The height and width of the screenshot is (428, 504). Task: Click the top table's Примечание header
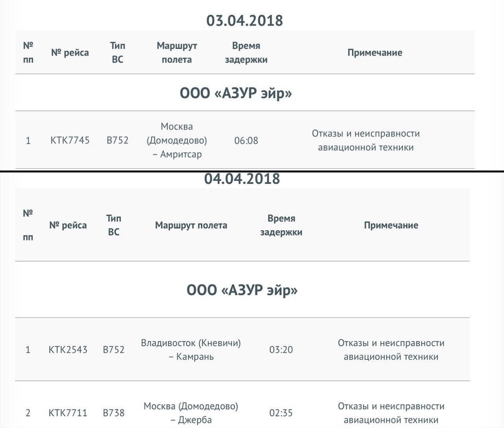375,52
